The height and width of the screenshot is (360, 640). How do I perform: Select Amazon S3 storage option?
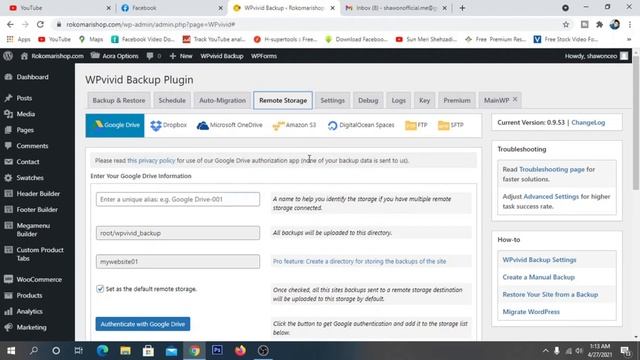[x=294, y=125]
